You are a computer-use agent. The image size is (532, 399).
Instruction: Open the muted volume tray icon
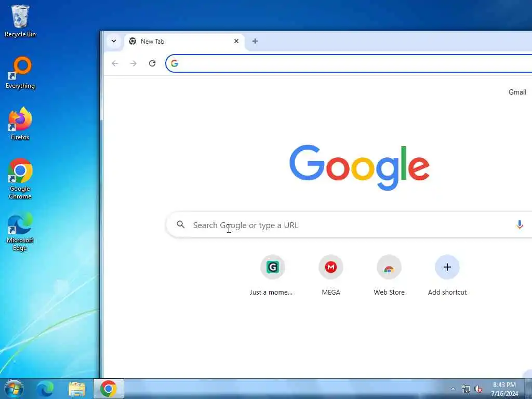click(478, 389)
